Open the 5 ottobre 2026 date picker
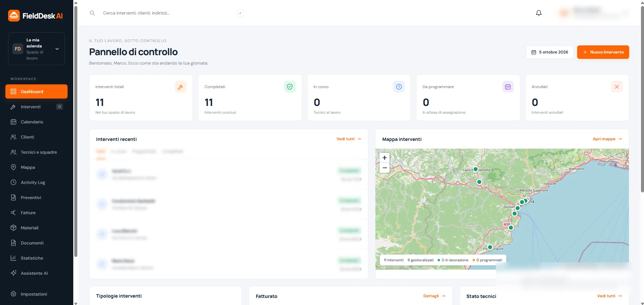 tap(550, 52)
